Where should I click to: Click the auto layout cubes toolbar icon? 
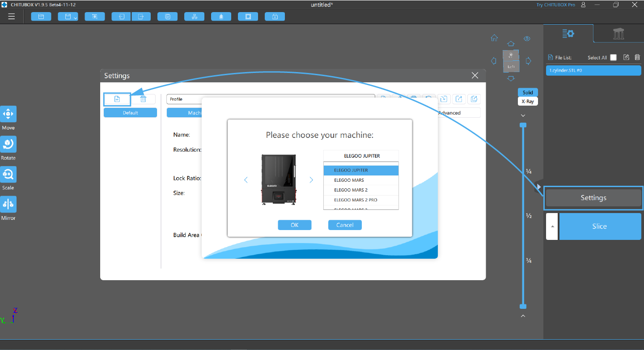194,17
